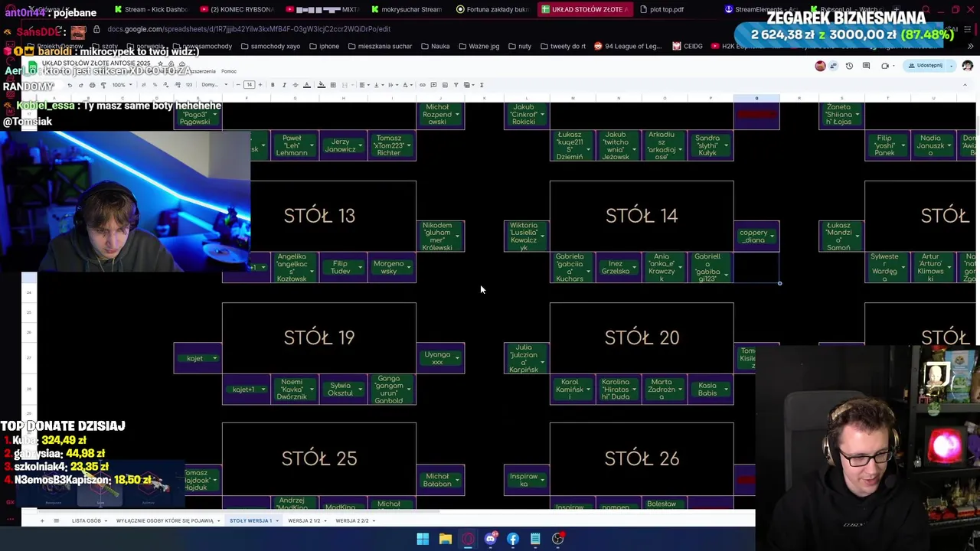980x551 pixels.
Task: Switch to WERSJA 2 1/2 sheet tab
Action: point(304,520)
